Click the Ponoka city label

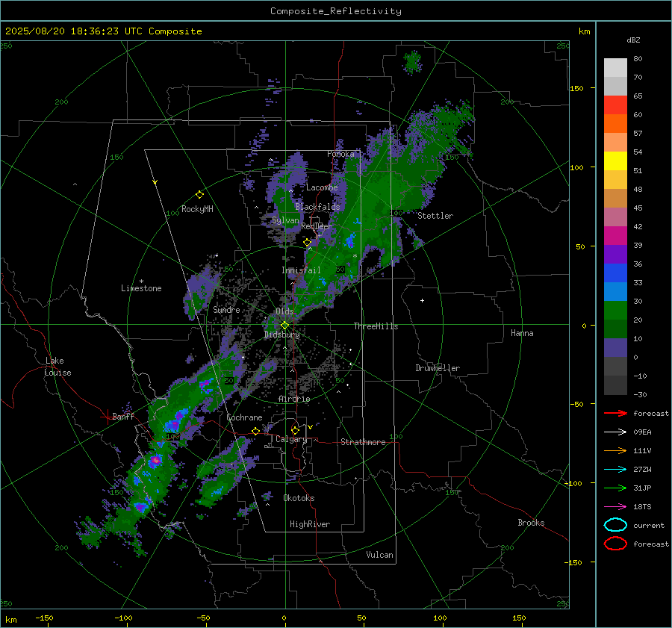click(x=340, y=154)
